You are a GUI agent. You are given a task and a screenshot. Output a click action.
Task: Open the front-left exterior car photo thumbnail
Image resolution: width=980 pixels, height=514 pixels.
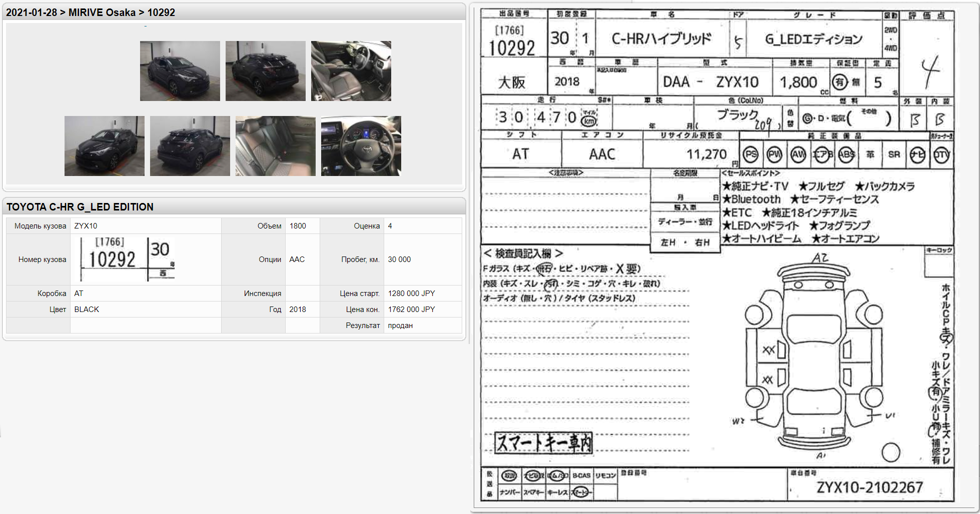(x=180, y=71)
